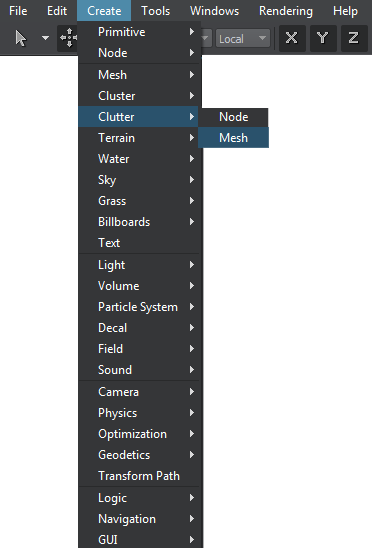The width and height of the screenshot is (372, 548).
Task: Open the selector tool dropdown arrow
Action: (45, 38)
